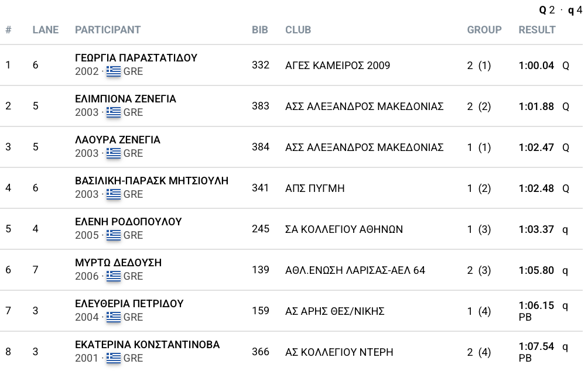Open participant ΜΥΡΤΩ ΔΕΔΟΥΣΗ
This screenshot has width=588, height=371.
tap(118, 263)
